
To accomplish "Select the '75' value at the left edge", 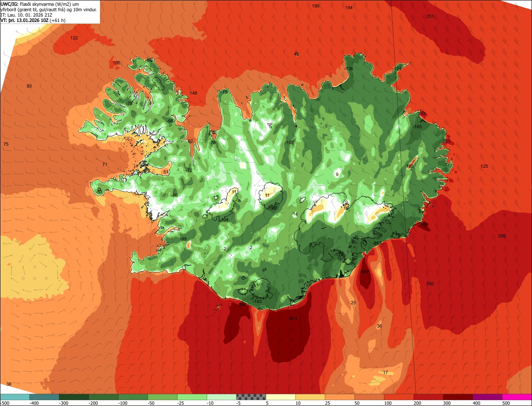I will point(6,144).
